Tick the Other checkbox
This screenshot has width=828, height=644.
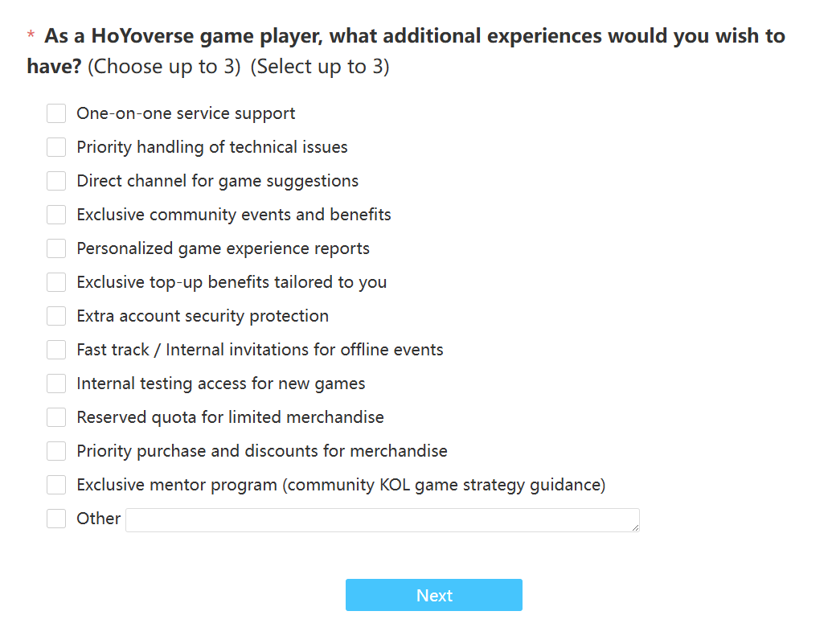56,519
